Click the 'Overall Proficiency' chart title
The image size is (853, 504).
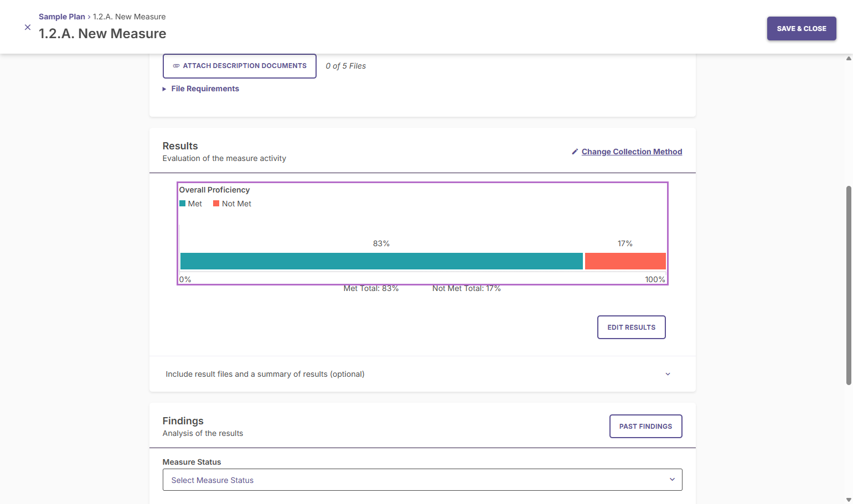click(x=215, y=190)
